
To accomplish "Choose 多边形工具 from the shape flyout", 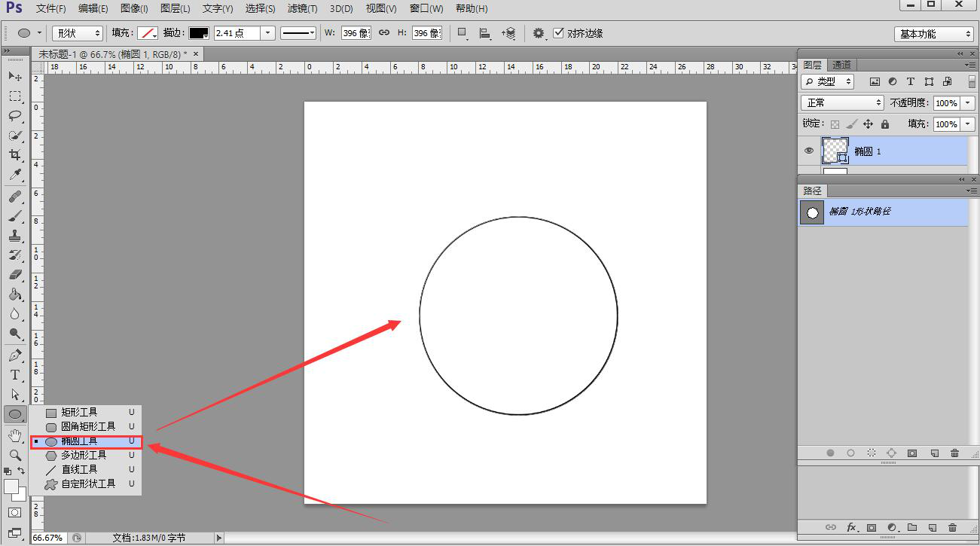I will [83, 455].
